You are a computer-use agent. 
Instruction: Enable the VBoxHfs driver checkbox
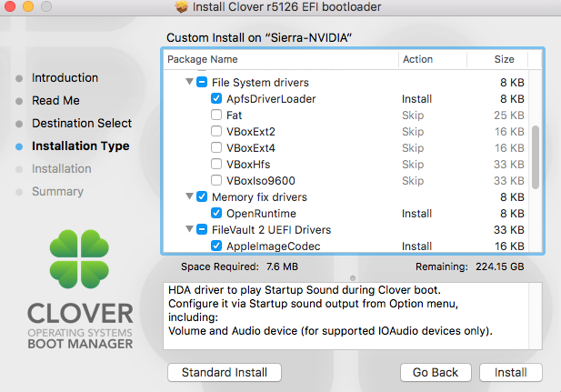point(216,164)
